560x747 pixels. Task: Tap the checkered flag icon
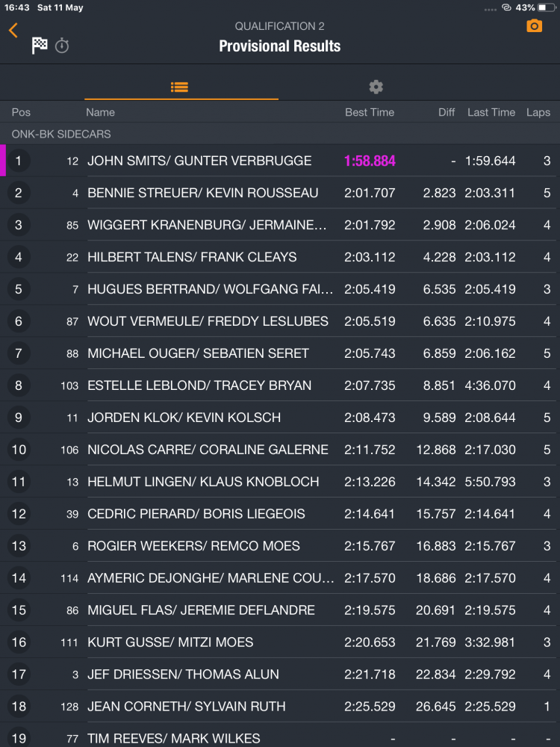[x=40, y=46]
